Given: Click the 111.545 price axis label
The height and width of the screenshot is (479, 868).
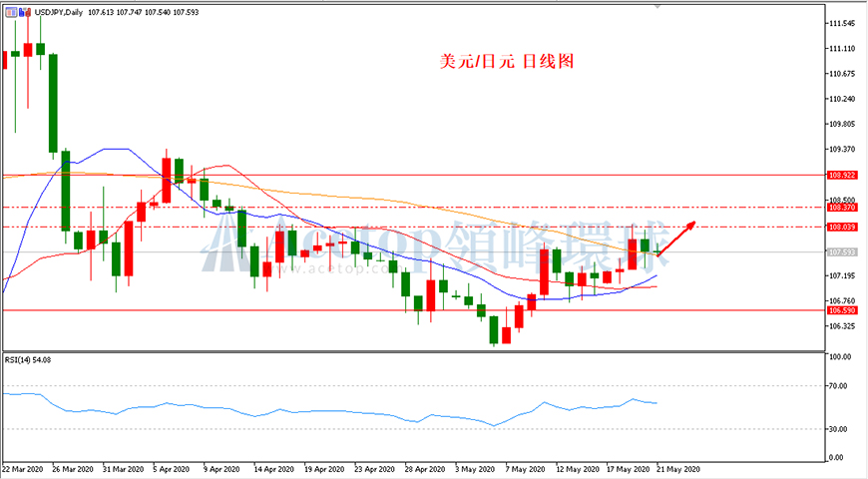Looking at the screenshot, I should [x=842, y=23].
